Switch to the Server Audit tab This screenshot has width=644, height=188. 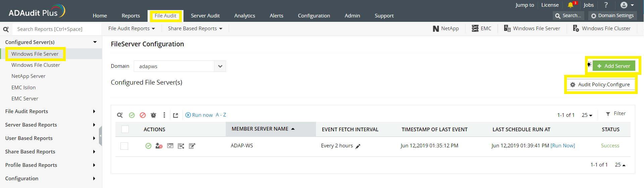pyautogui.click(x=205, y=16)
